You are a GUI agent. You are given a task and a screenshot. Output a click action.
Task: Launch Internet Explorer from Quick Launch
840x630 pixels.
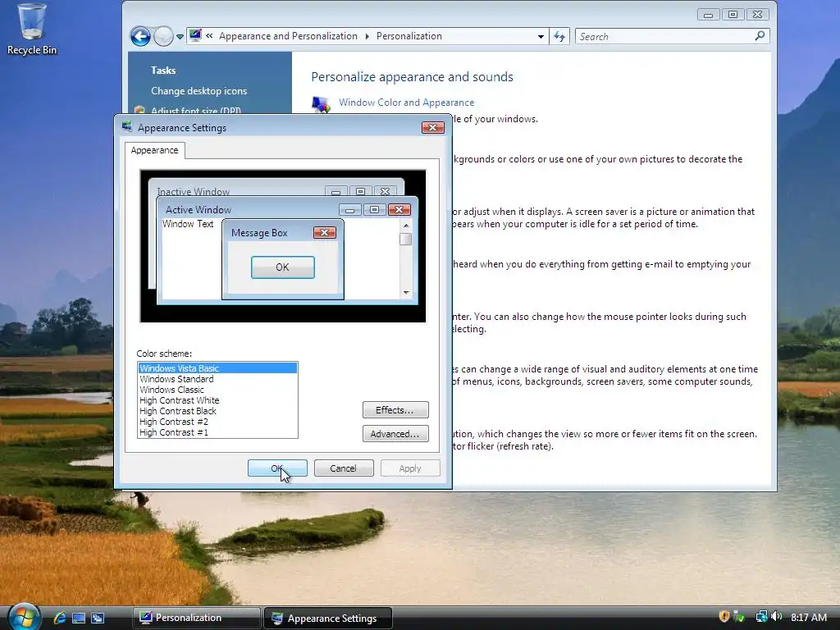(x=59, y=618)
